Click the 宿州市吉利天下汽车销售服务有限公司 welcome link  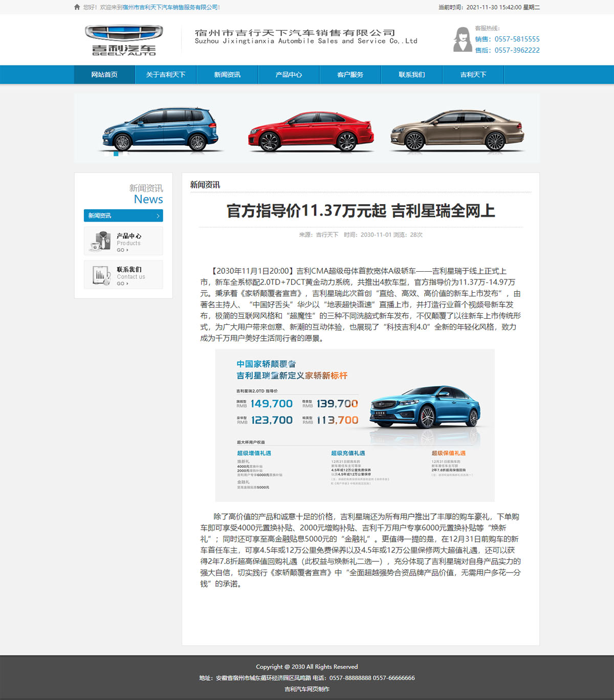pyautogui.click(x=170, y=7)
